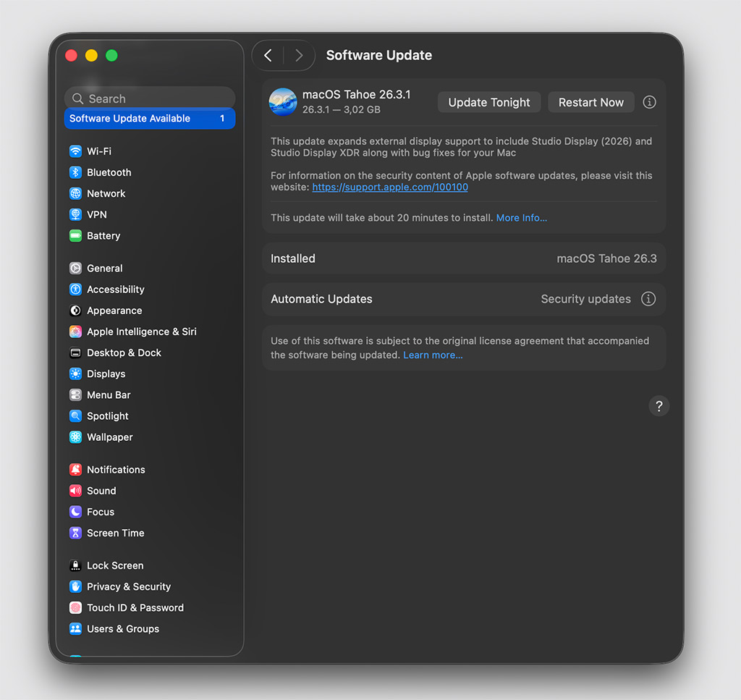Show info for macOS Tahoe 26.3.1 update

(x=649, y=102)
